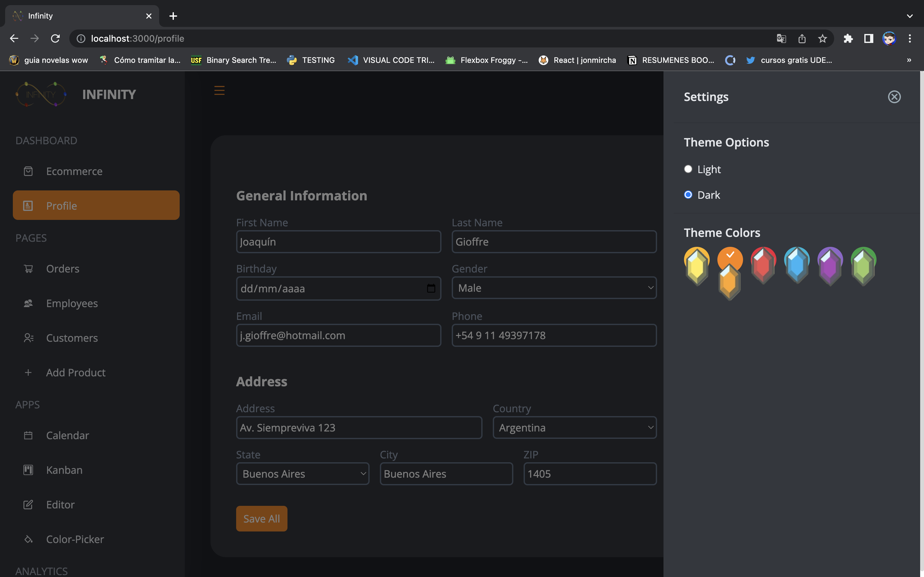
Task: Select the Dark theme option
Action: coord(688,195)
